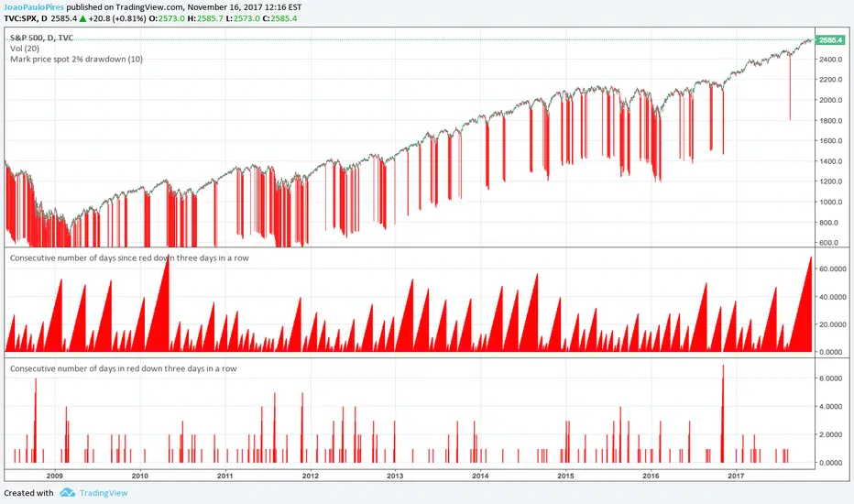Click the H:2585.7 high value
Viewport: 854px width, 504px height.
point(205,18)
